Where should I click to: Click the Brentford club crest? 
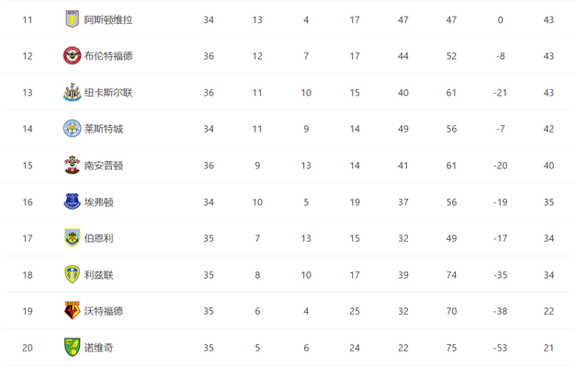click(72, 56)
